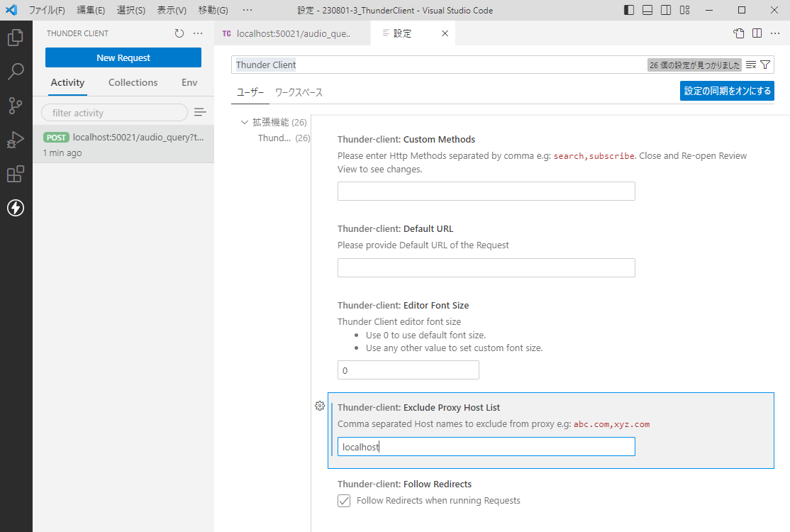Open the Extensions view
790x532 pixels.
click(x=16, y=174)
